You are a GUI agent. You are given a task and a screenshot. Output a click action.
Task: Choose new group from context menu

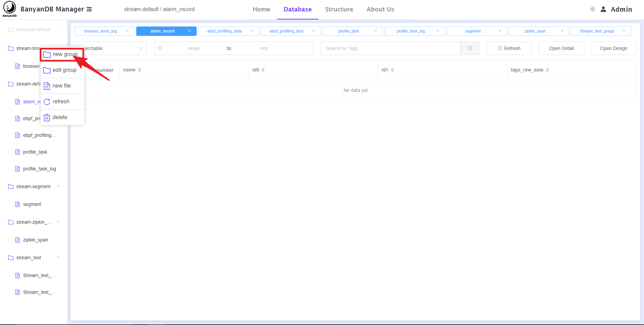click(x=62, y=54)
